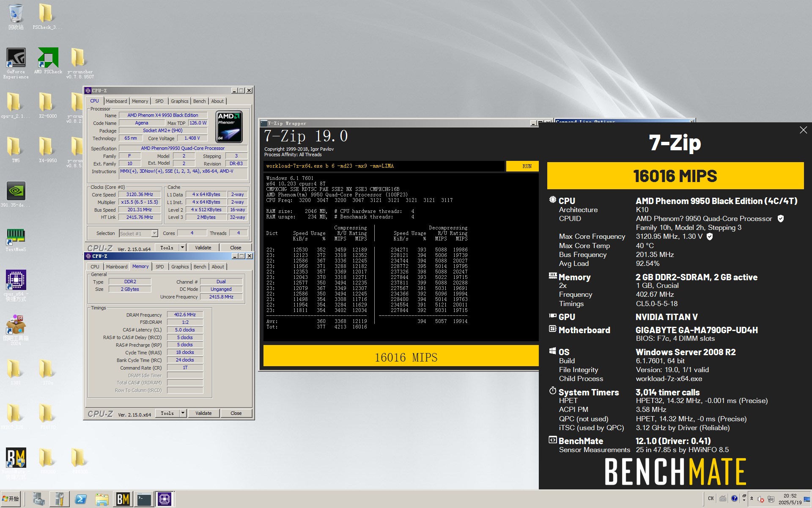This screenshot has height=508, width=812.
Task: Show hidden system tray icons
Action: point(752,499)
